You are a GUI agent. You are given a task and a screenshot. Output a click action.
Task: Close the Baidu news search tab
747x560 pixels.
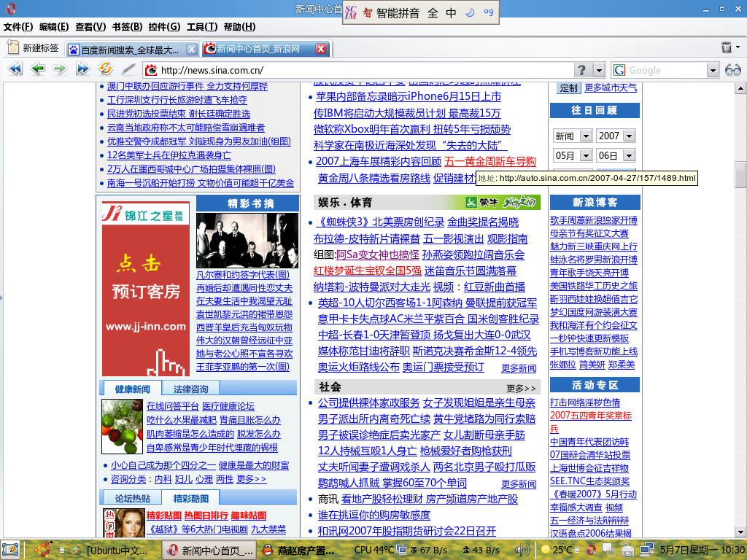[x=191, y=49]
